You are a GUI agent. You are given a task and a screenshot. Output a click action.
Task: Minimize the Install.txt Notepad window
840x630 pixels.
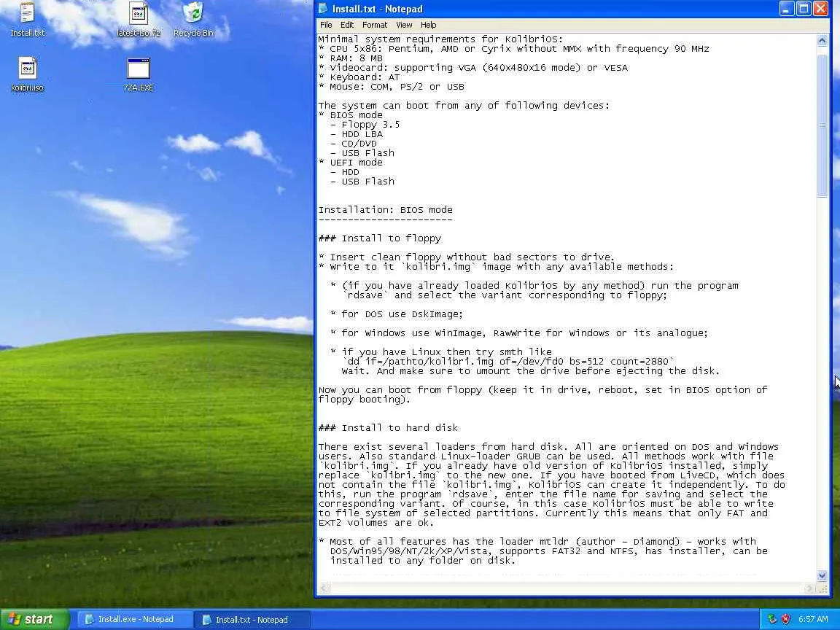[787, 9]
